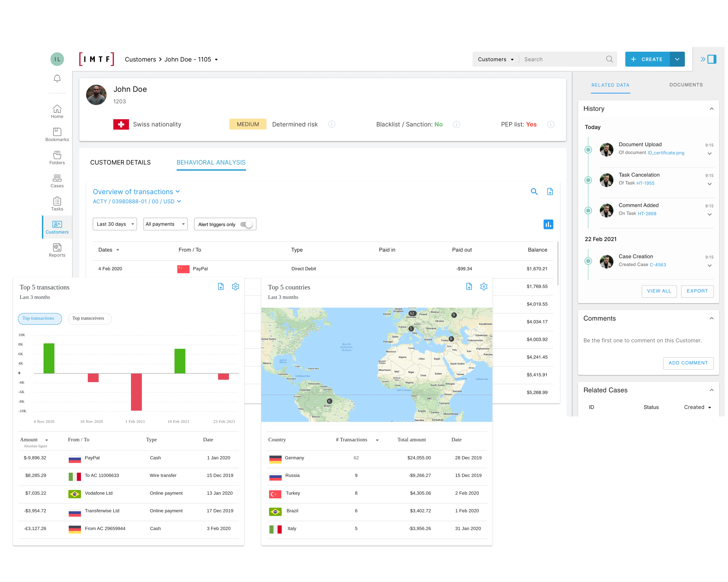Screen dimensions: 728x582
Task: Open the Documents tab
Action: [x=686, y=85]
